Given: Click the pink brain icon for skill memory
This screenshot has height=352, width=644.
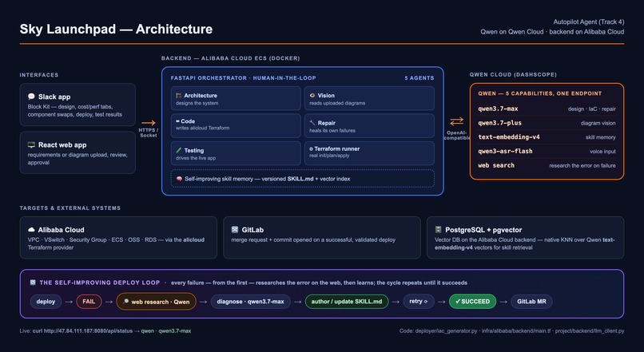Looking at the screenshot, I should [x=179, y=179].
